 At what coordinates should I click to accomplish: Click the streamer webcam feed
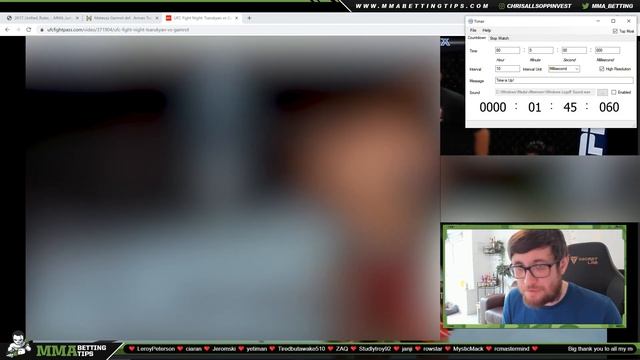[x=535, y=276]
